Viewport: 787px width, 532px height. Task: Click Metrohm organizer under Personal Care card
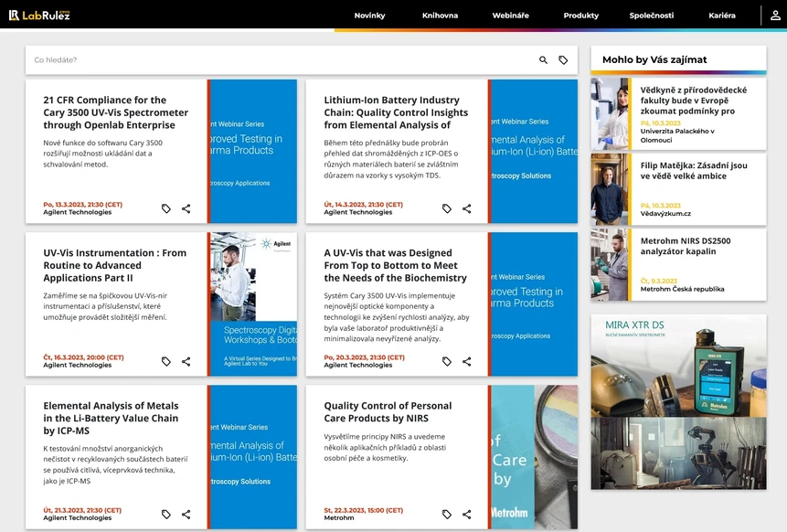click(x=339, y=517)
